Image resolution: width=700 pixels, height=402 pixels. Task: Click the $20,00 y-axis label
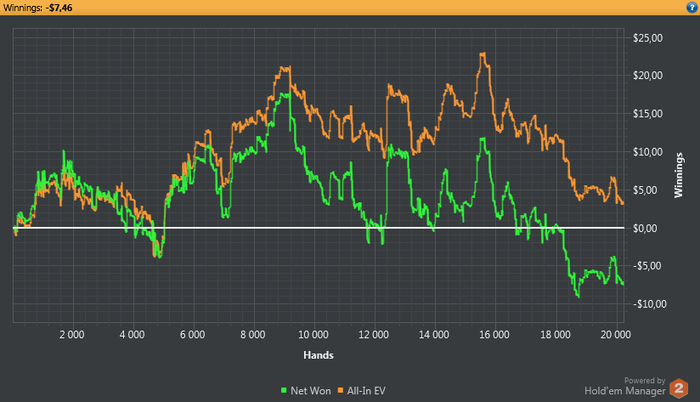coord(648,75)
